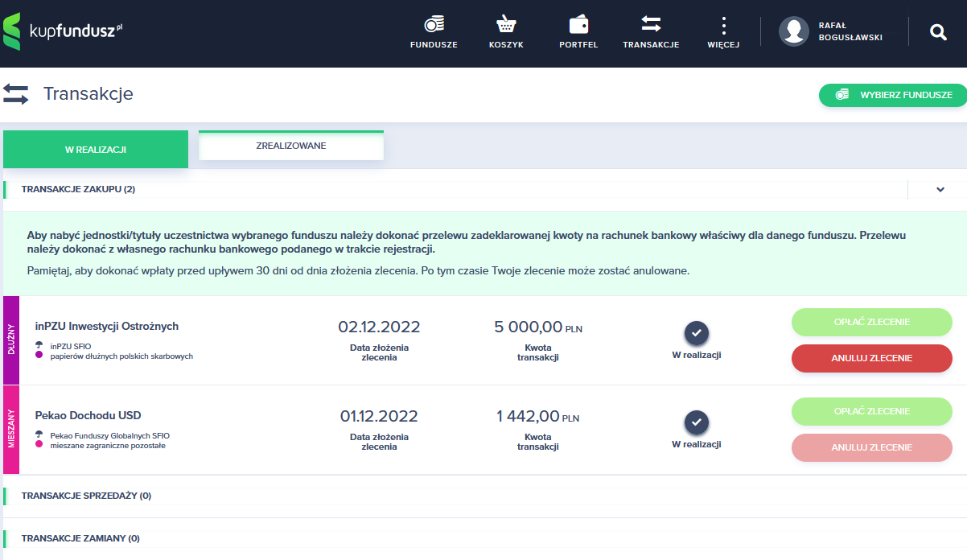The height and width of the screenshot is (560, 967).
Task: Click the Wybierz Fundusze button
Action: (893, 95)
